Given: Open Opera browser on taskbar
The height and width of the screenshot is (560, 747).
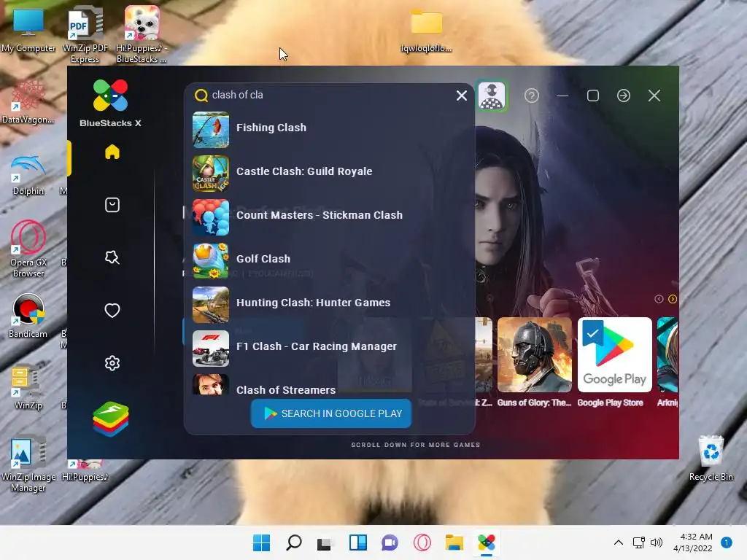Looking at the screenshot, I should [422, 542].
